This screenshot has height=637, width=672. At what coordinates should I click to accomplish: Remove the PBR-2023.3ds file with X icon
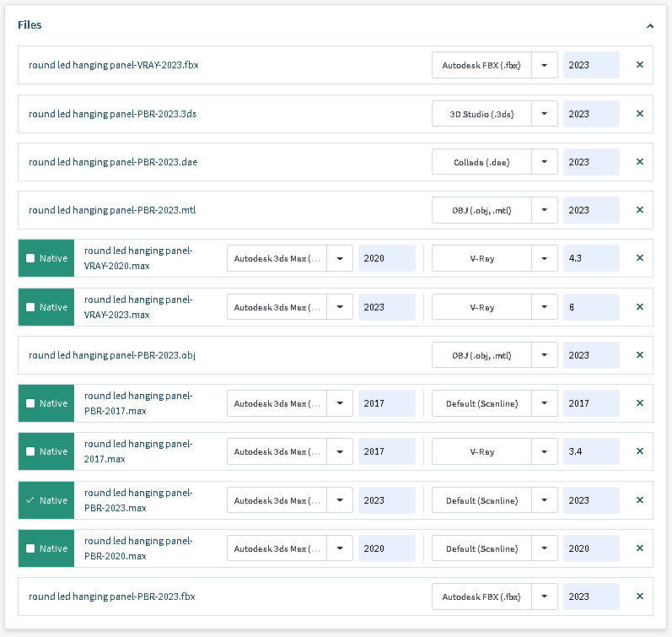[x=639, y=114]
